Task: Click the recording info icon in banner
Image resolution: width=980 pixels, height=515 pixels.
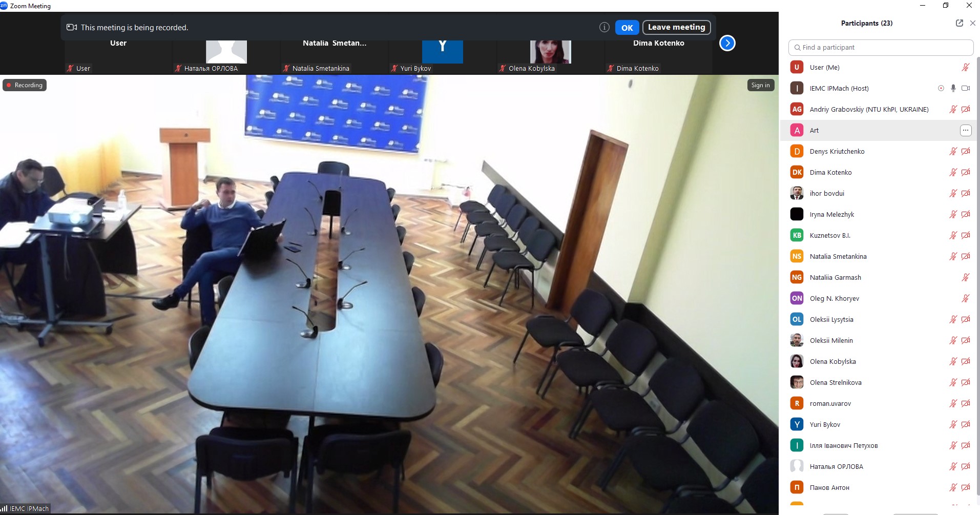Action: pos(604,28)
